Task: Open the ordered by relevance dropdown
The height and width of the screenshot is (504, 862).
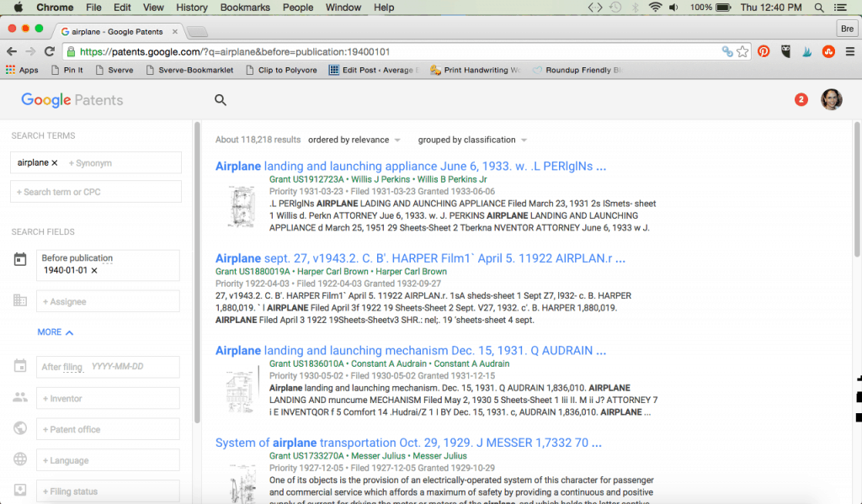Action: coord(354,140)
